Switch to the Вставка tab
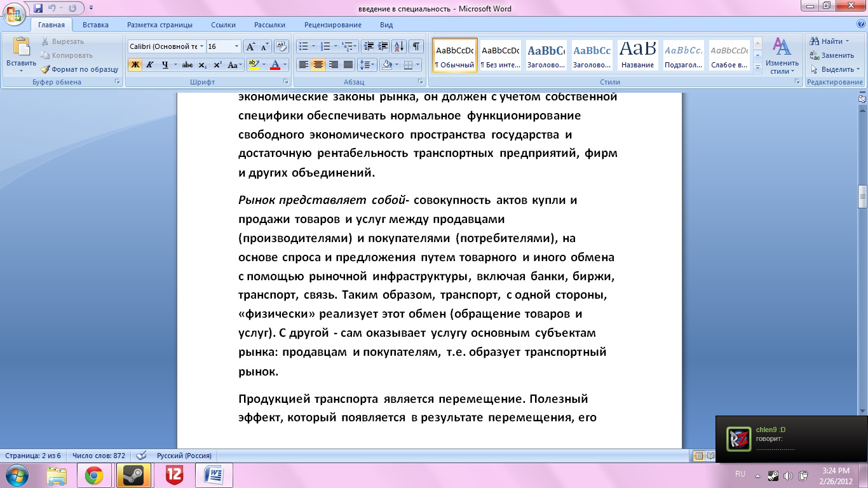 pos(95,25)
